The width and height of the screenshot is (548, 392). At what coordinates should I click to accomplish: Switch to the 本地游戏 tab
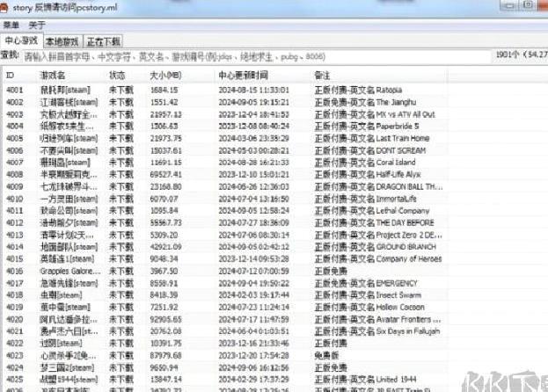click(x=62, y=42)
